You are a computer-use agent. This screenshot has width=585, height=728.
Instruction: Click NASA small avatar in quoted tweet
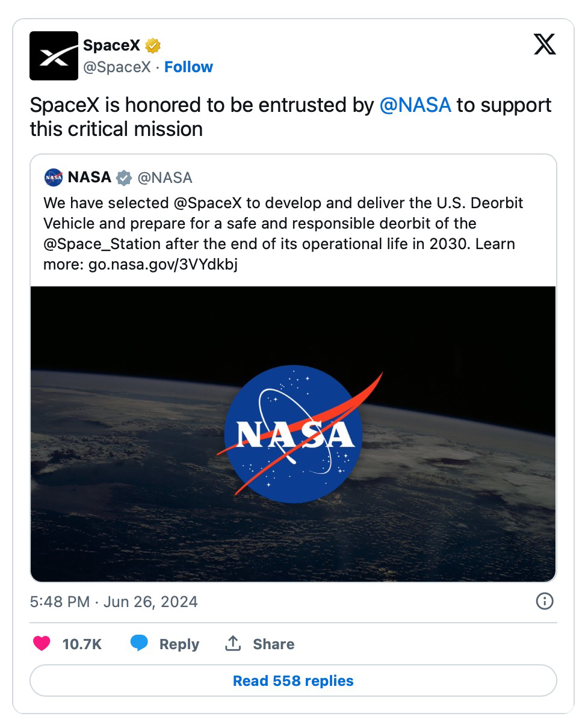[x=54, y=177]
